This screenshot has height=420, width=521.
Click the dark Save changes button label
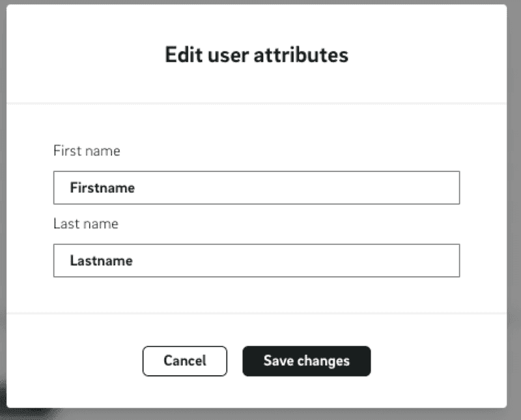click(306, 361)
